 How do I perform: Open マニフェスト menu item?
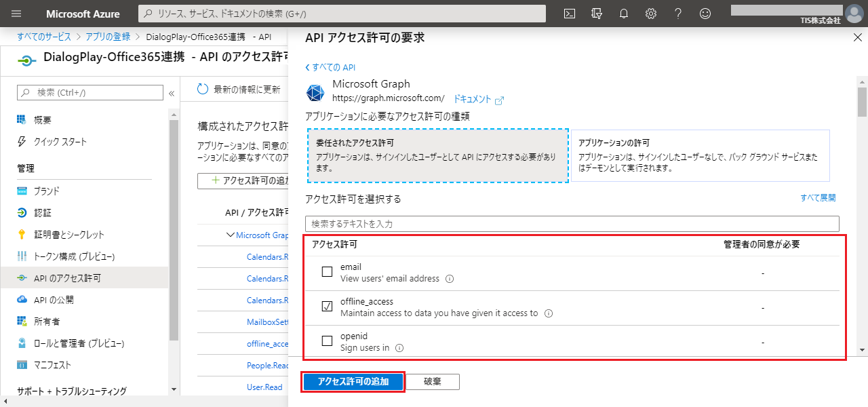pyautogui.click(x=52, y=364)
